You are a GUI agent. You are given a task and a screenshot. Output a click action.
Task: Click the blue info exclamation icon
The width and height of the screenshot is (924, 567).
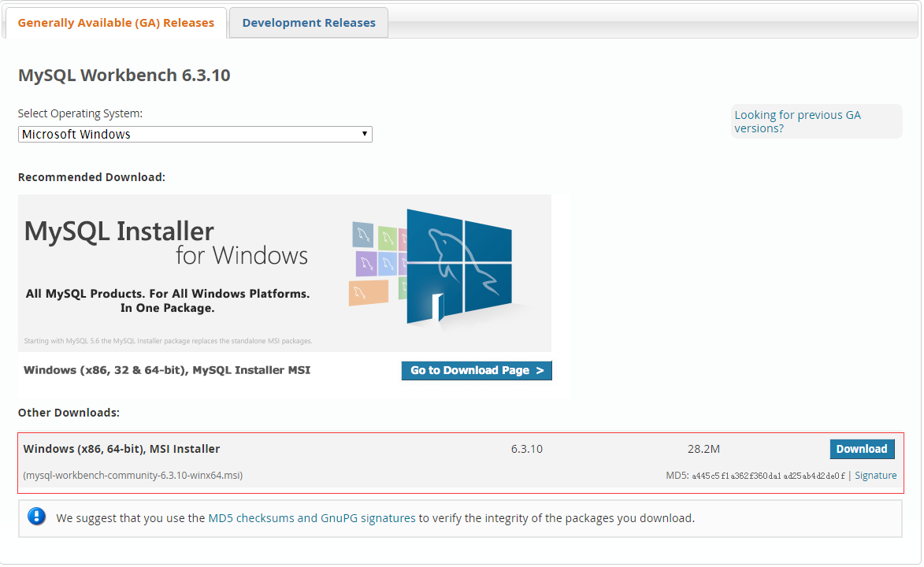[x=36, y=517]
